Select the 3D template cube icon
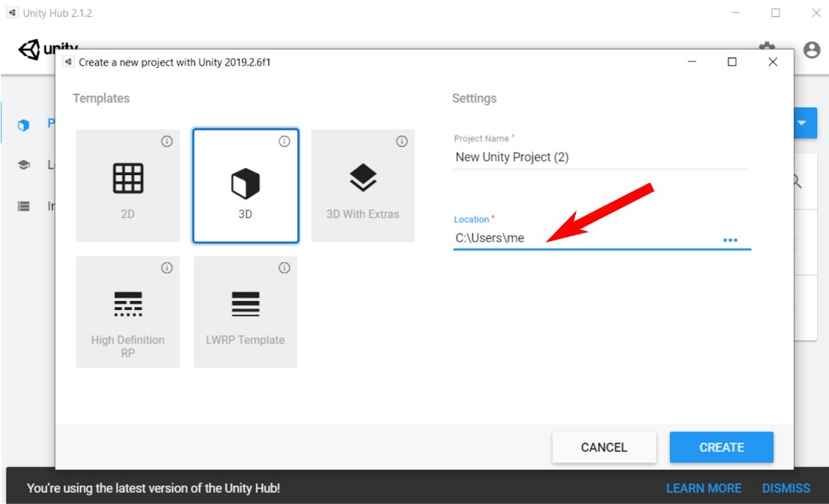Screen dimensions: 829x504 pos(245,183)
